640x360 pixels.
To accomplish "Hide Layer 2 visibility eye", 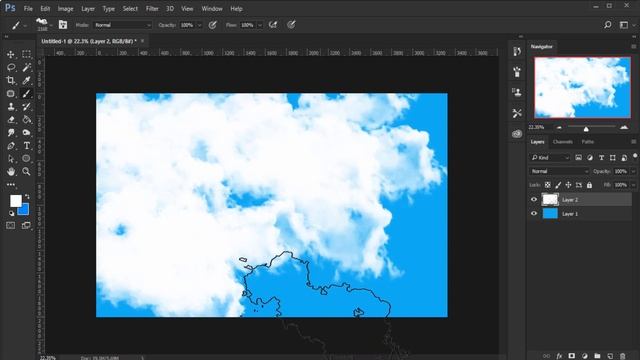I will [534, 200].
